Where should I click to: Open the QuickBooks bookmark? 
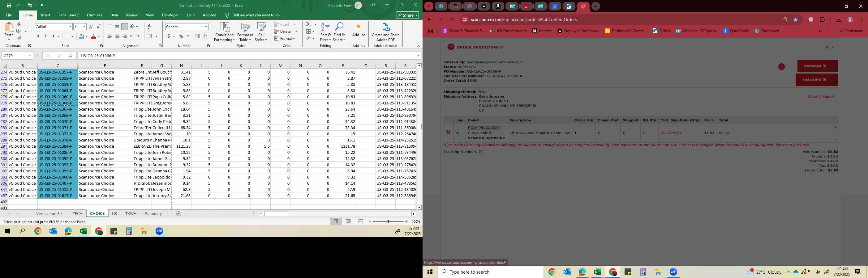coord(736,31)
